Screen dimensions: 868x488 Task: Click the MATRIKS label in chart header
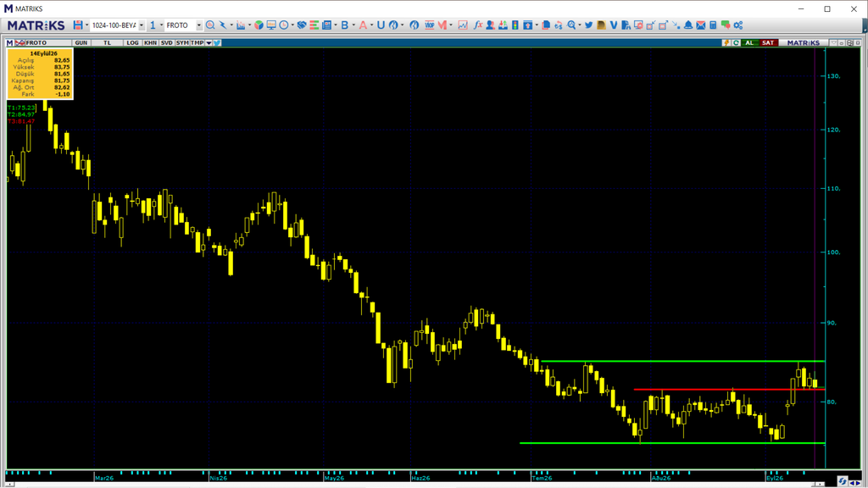[804, 42]
